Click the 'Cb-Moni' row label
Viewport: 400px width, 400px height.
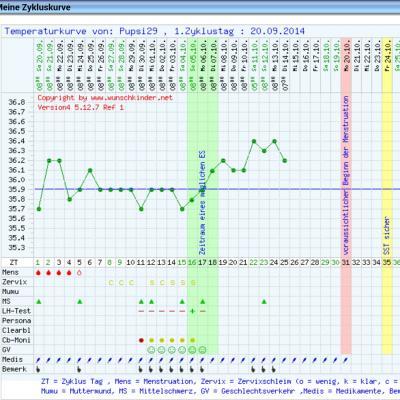tap(16, 340)
